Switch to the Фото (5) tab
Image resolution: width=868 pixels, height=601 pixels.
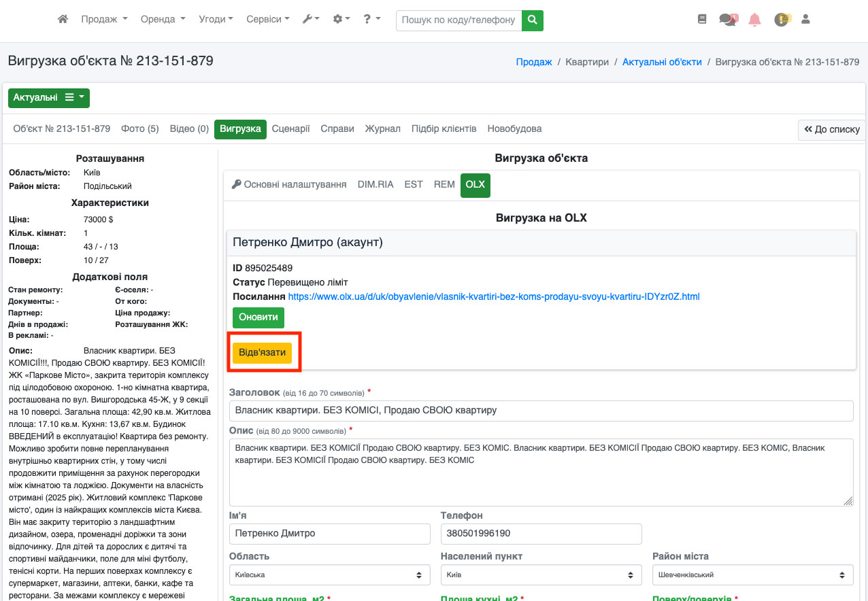[x=139, y=129]
